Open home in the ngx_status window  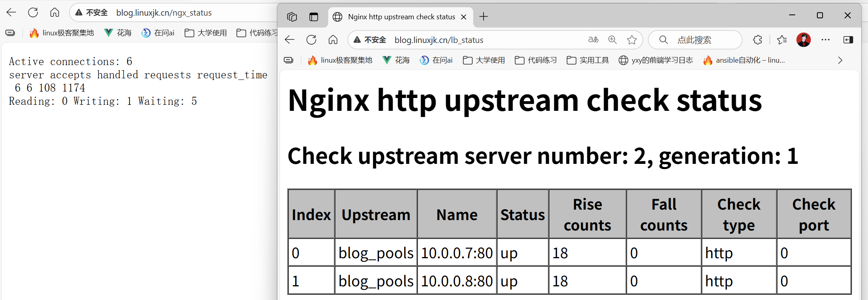click(55, 12)
